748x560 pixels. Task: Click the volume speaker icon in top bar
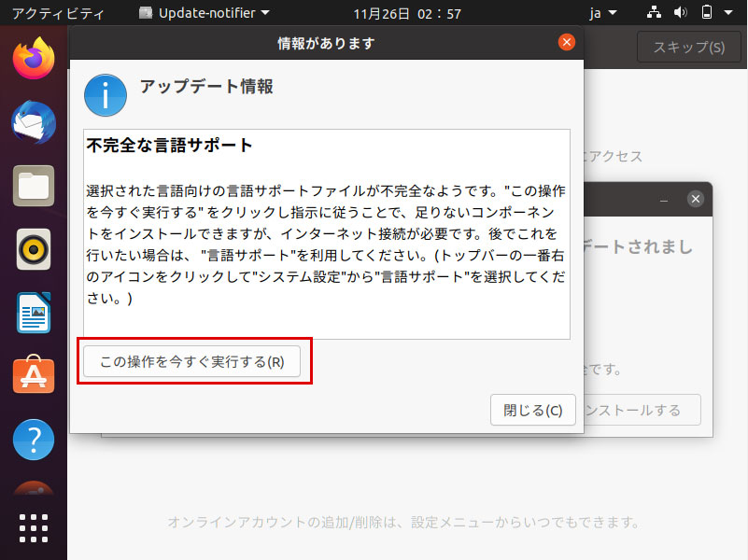(680, 12)
